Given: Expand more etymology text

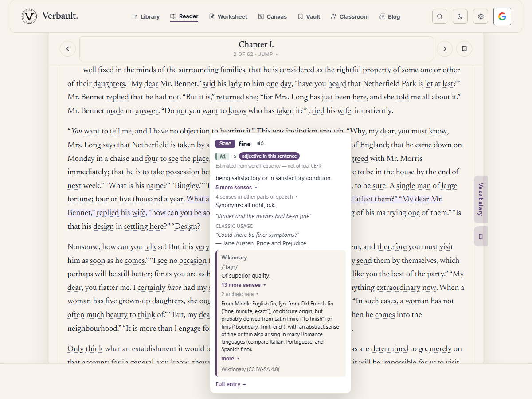Looking at the screenshot, I should pyautogui.click(x=230, y=359).
